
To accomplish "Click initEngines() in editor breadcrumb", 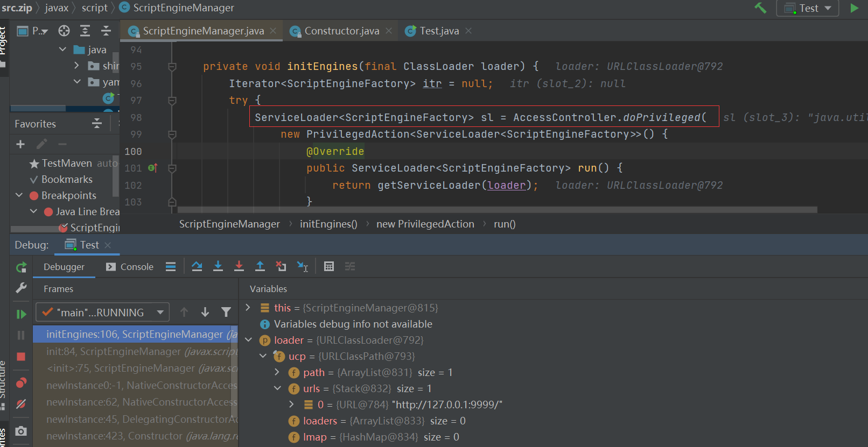I will 328,224.
